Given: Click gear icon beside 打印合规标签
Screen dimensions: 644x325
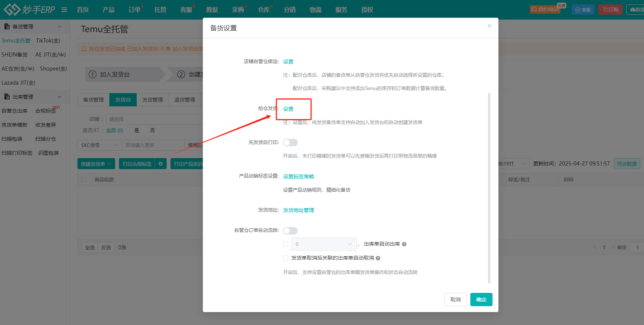Looking at the screenshot, I should [161, 164].
